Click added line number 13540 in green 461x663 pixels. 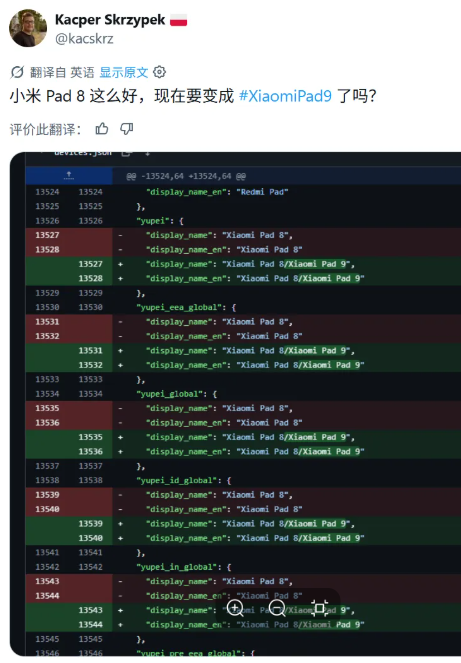pyautogui.click(x=91, y=538)
